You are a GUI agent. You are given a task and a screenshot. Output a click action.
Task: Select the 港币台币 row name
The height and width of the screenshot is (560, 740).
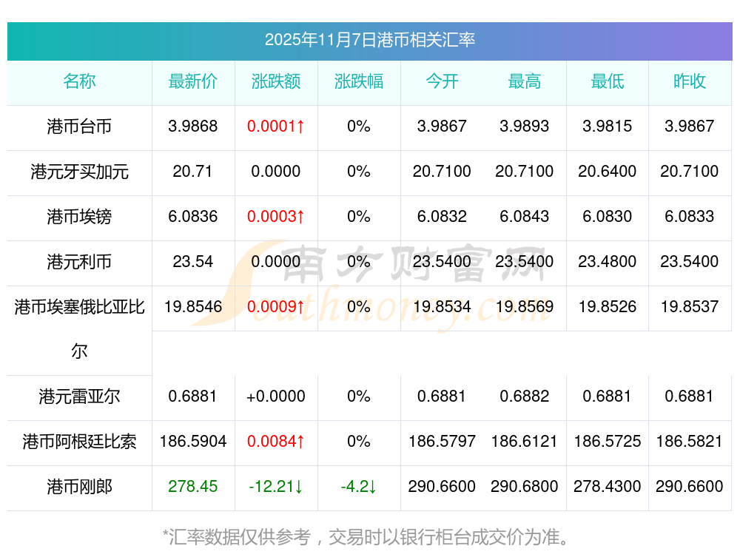coord(79,126)
